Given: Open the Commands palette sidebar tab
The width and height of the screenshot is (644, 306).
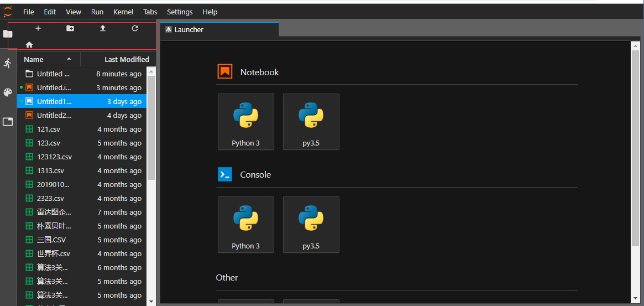Looking at the screenshot, I should click(x=8, y=92).
